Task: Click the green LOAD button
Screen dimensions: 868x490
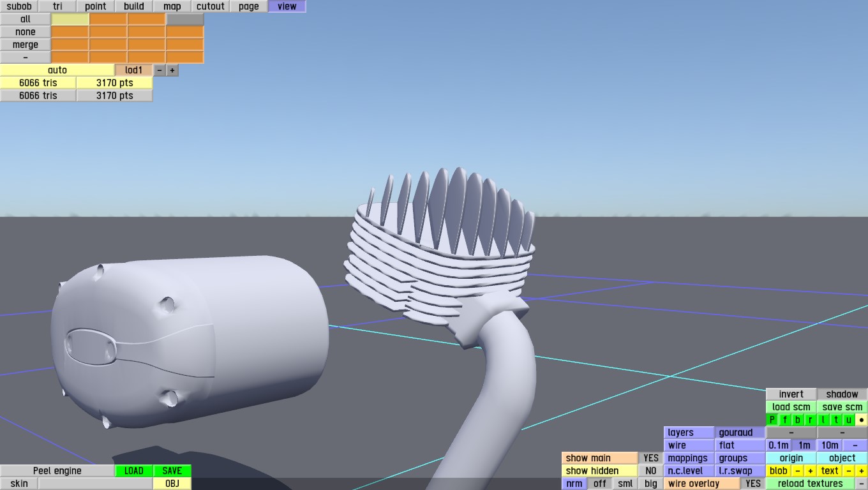Action: (134, 471)
